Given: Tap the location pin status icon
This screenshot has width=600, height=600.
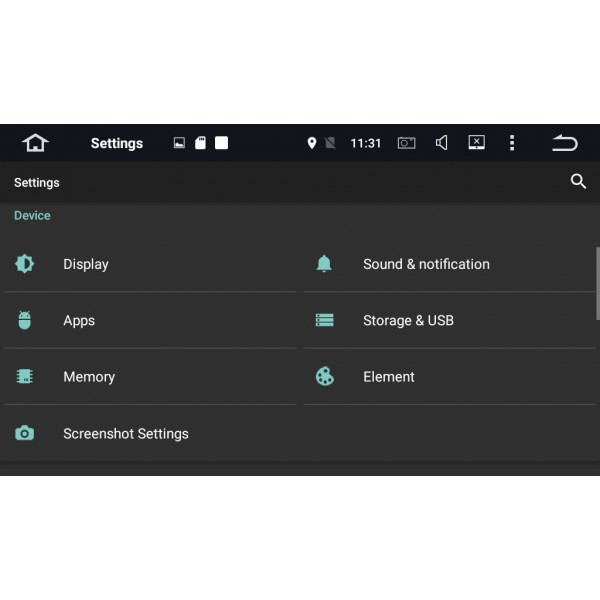Looking at the screenshot, I should coord(311,143).
